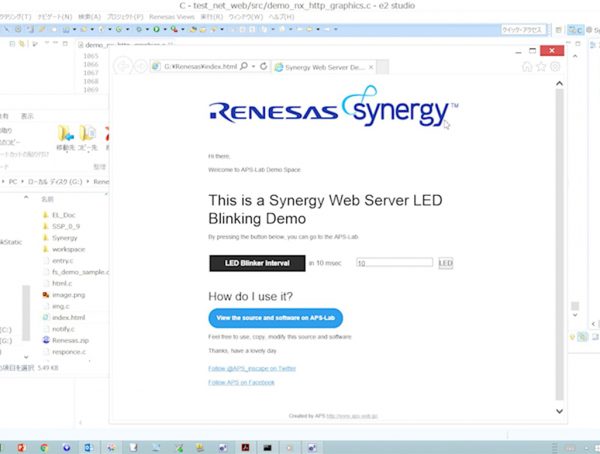Viewport: 600px width, 454px height.
Task: Open a new blank browser tab
Action: click(383, 67)
